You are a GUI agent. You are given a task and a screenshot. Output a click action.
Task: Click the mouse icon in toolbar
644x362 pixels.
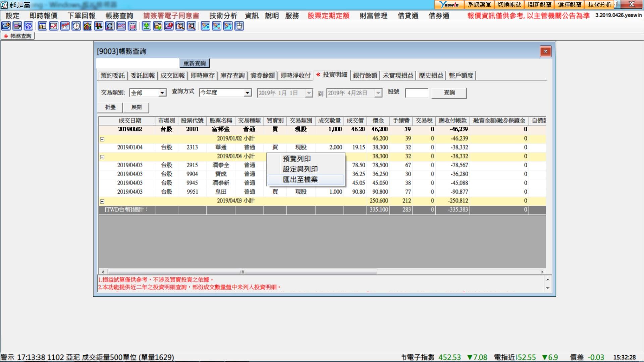(239, 26)
